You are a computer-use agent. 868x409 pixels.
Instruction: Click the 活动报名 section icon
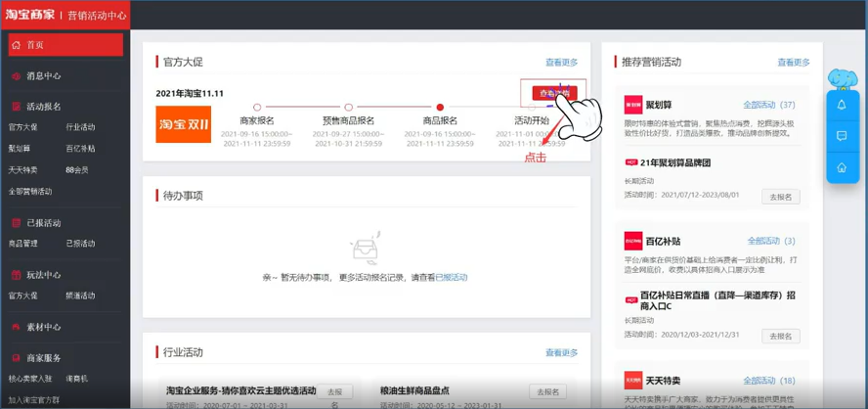[x=16, y=107]
